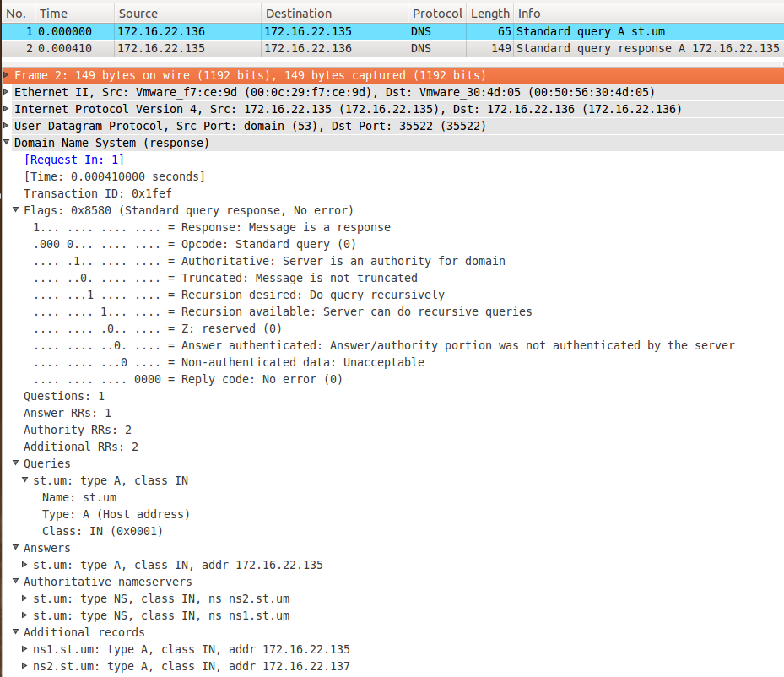Select the Questions: 1 field
The height and width of the screenshot is (677, 784).
64,397
